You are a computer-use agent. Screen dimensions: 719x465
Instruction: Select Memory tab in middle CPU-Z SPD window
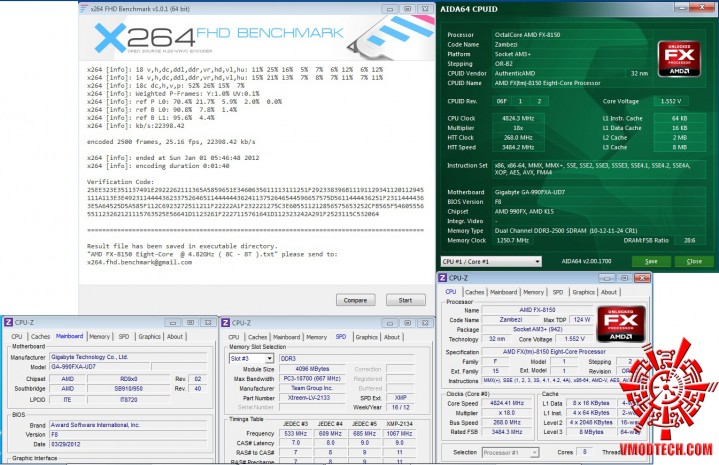click(316, 337)
